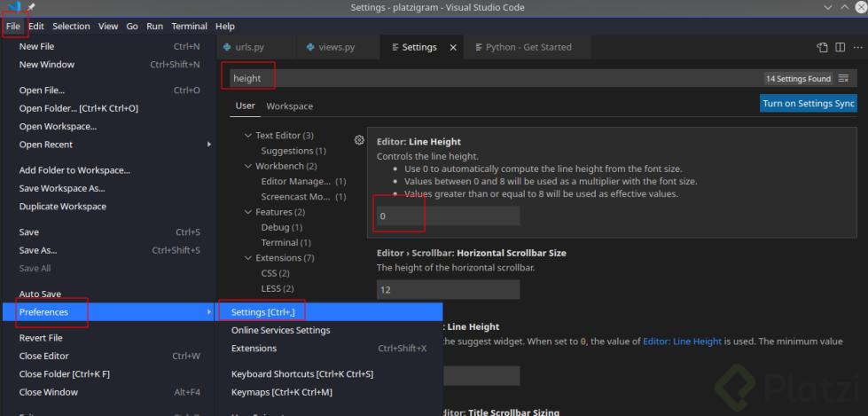
Task: Choose Save As... in File menu
Action: [109, 250]
